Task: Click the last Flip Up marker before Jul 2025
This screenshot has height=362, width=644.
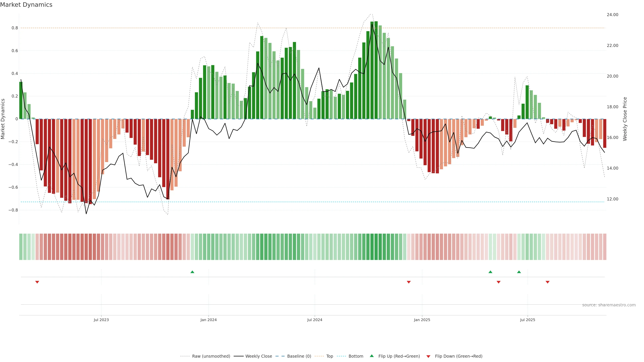Action: (x=519, y=272)
